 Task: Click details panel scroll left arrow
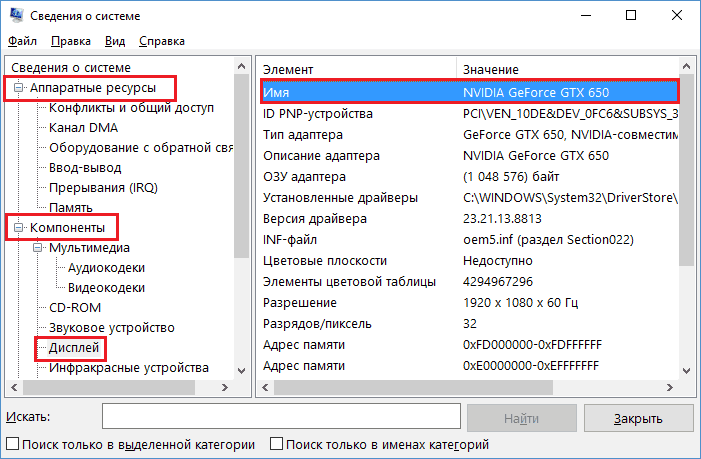tap(265, 387)
